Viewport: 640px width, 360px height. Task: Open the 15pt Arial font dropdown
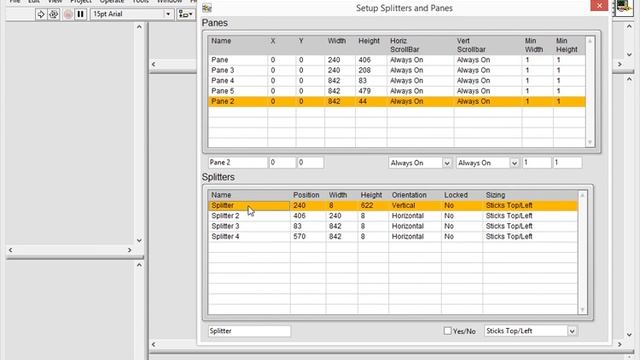pyautogui.click(x=168, y=14)
